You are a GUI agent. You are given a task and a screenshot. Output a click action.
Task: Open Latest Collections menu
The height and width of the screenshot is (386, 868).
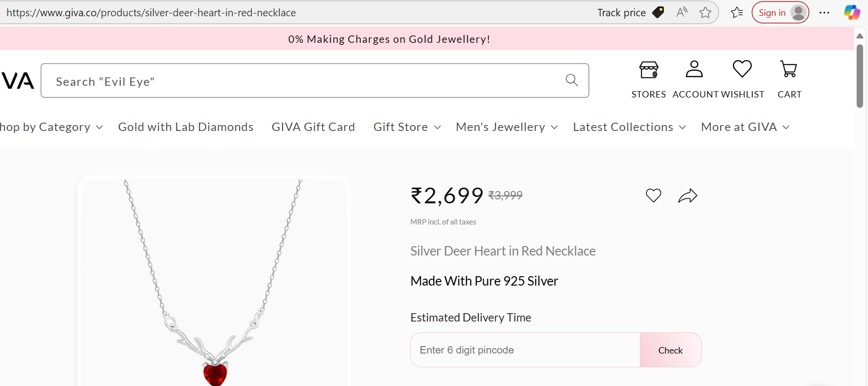629,127
